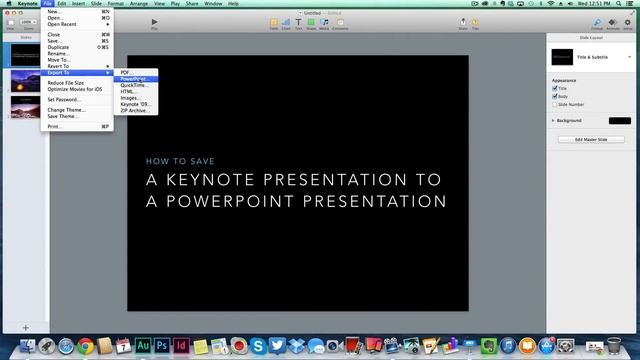The height and width of the screenshot is (360, 640).
Task: Select Reduce File Size menu item
Action: (77, 83)
